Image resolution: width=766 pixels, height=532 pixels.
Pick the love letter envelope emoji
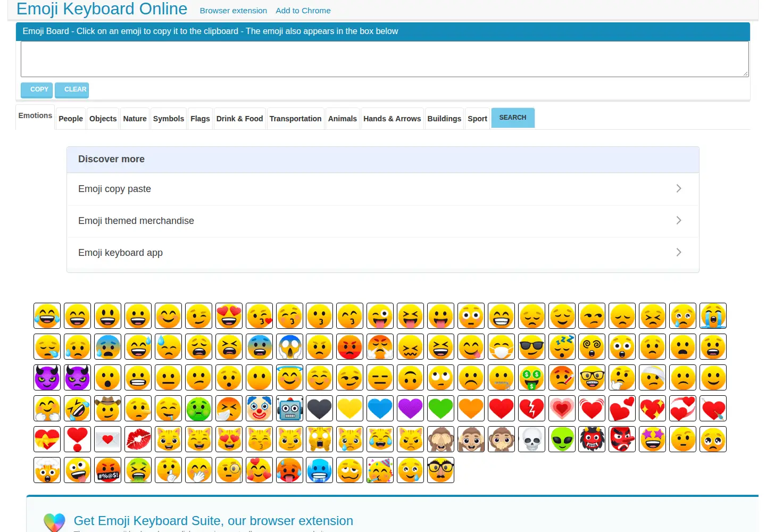[107, 439]
